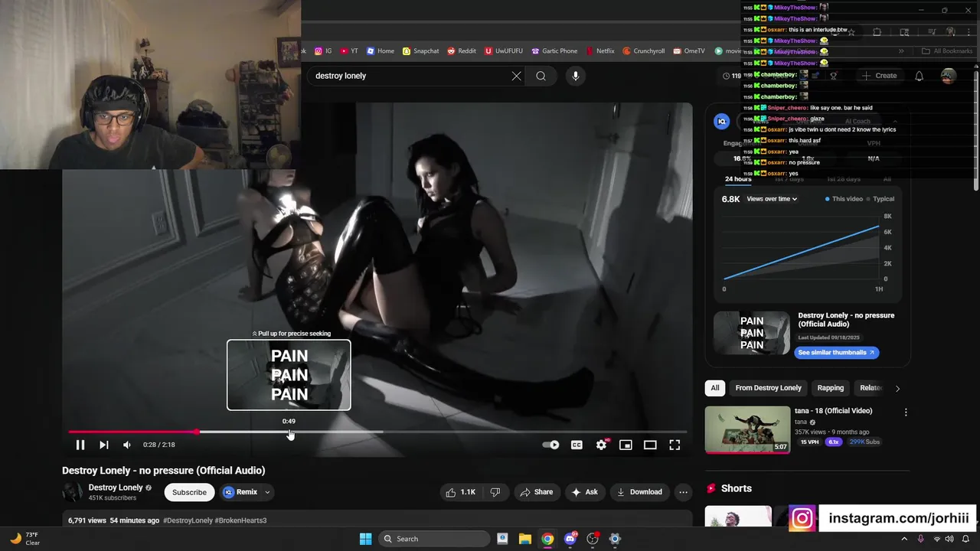Clear the search box with the X icon

(516, 76)
